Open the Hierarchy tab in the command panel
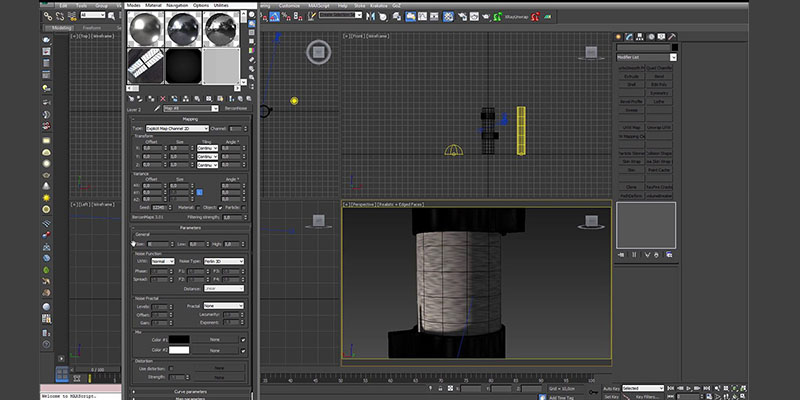Screen dimensions: 800x400 tap(640, 37)
